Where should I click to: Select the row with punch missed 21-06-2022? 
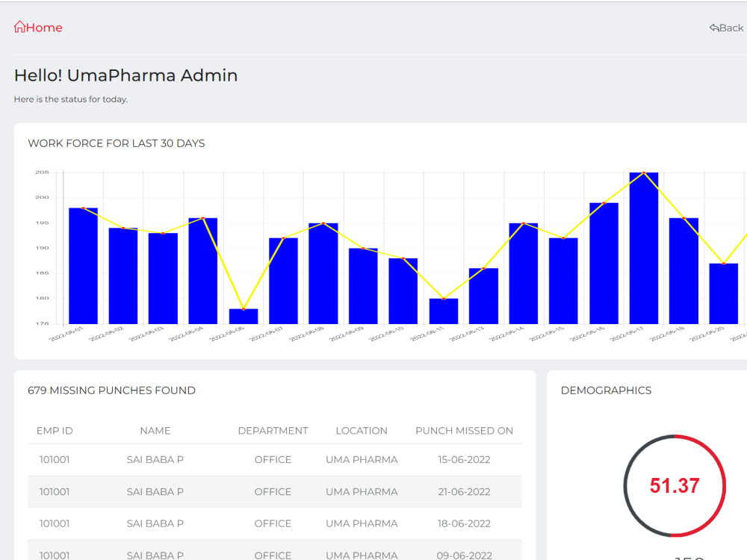point(275,491)
